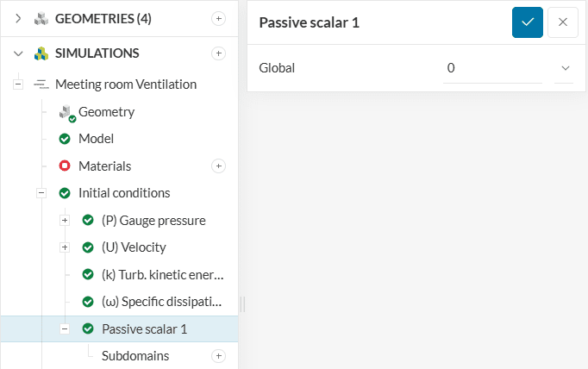Click the Global value input field
588x369 pixels.
[492, 68]
